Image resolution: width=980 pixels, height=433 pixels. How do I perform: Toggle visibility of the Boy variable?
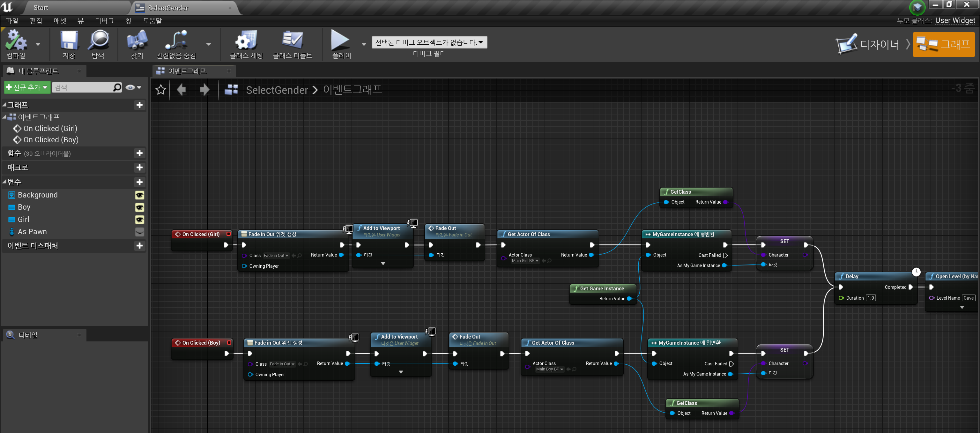(140, 207)
